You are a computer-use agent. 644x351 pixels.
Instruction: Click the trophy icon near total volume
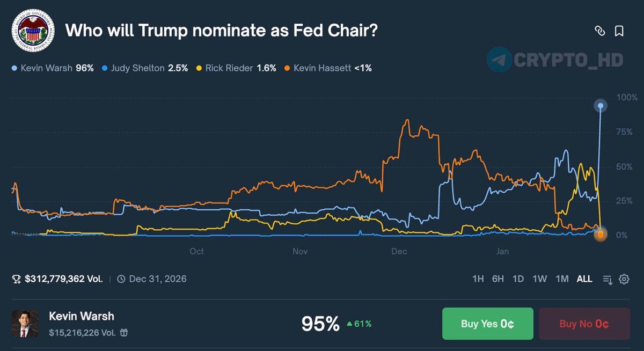17,279
